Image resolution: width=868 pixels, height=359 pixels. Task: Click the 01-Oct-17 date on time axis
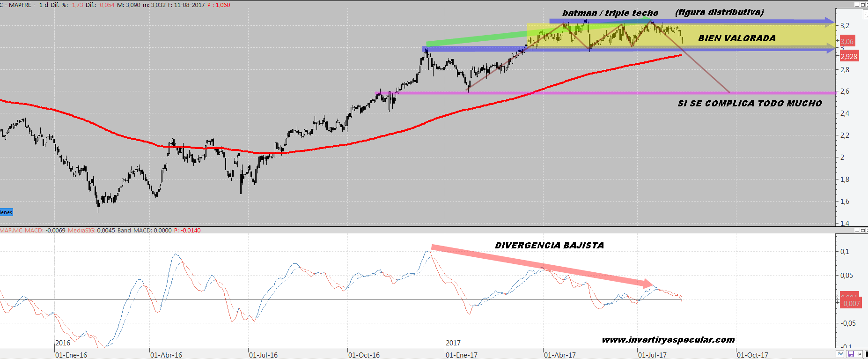(x=752, y=355)
